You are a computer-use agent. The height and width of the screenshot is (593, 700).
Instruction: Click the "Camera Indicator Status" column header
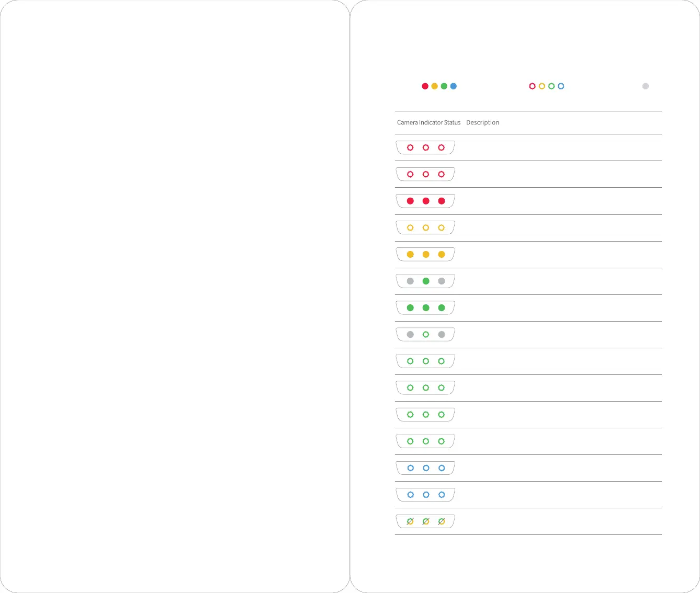coord(428,122)
